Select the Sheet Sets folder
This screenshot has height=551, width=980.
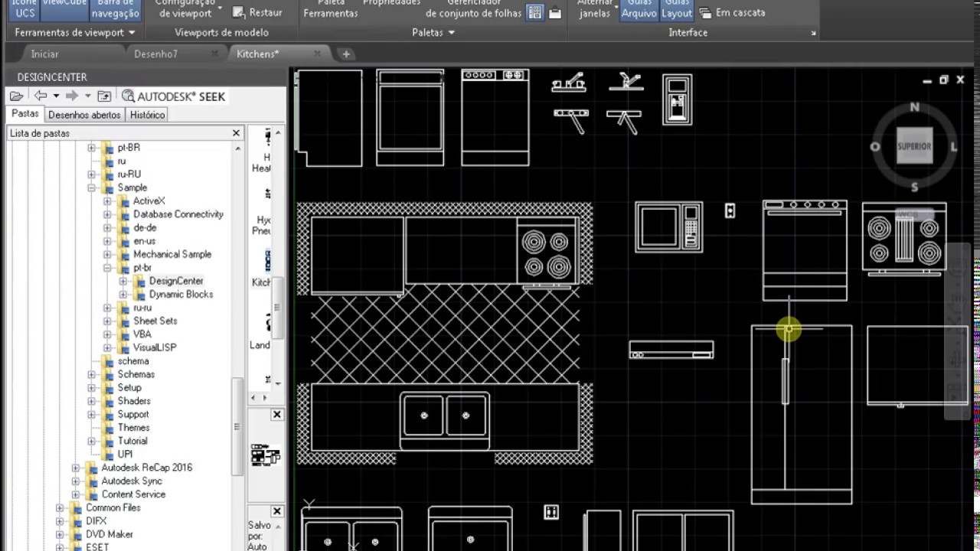pos(155,321)
